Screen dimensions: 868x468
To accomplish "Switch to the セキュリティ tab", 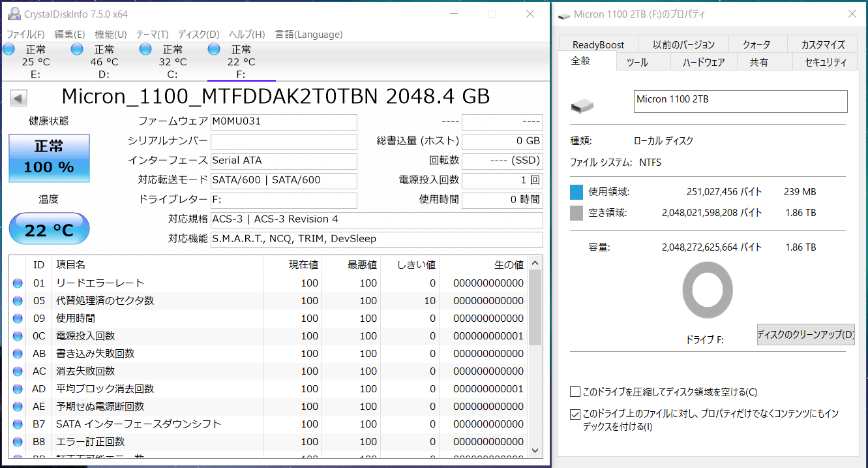I will 826,62.
